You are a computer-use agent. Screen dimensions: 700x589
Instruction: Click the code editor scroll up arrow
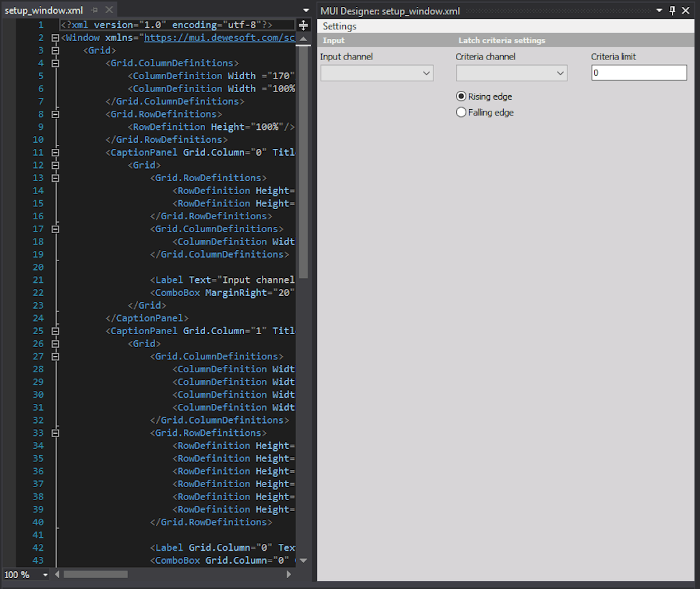[303, 39]
